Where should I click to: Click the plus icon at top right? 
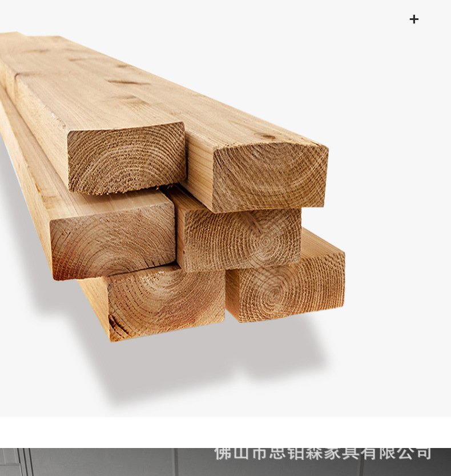point(414,19)
